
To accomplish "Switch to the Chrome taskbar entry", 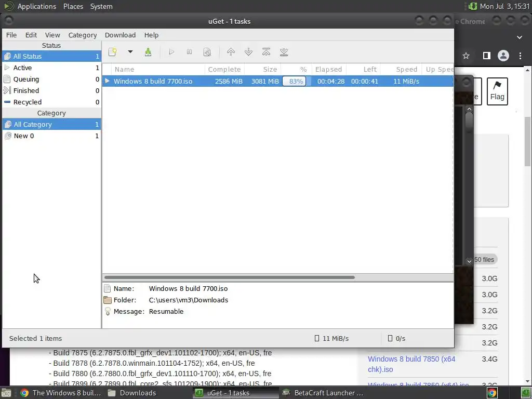I will [x=61, y=393].
